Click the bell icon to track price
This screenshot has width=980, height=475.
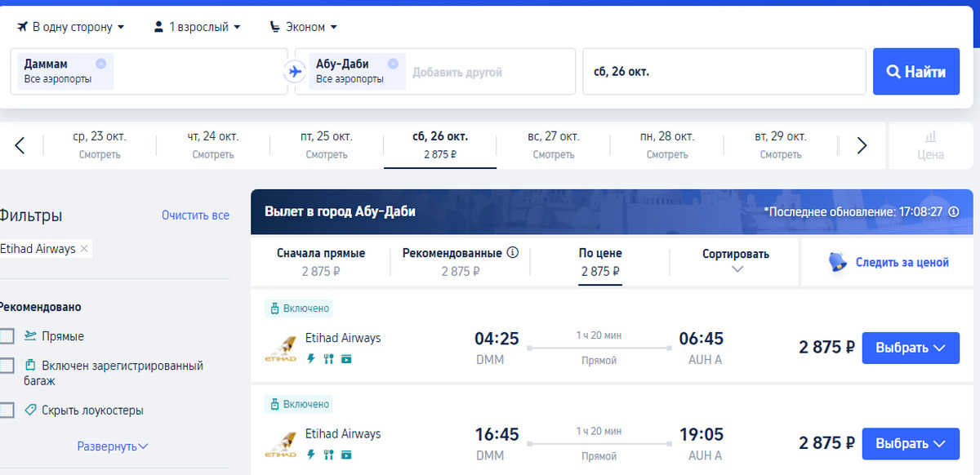(837, 262)
